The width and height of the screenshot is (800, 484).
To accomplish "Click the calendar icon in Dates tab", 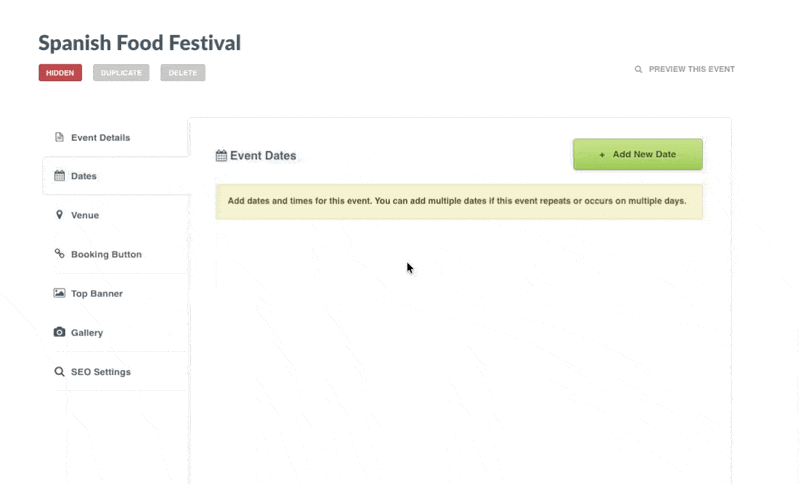I will pyautogui.click(x=59, y=176).
